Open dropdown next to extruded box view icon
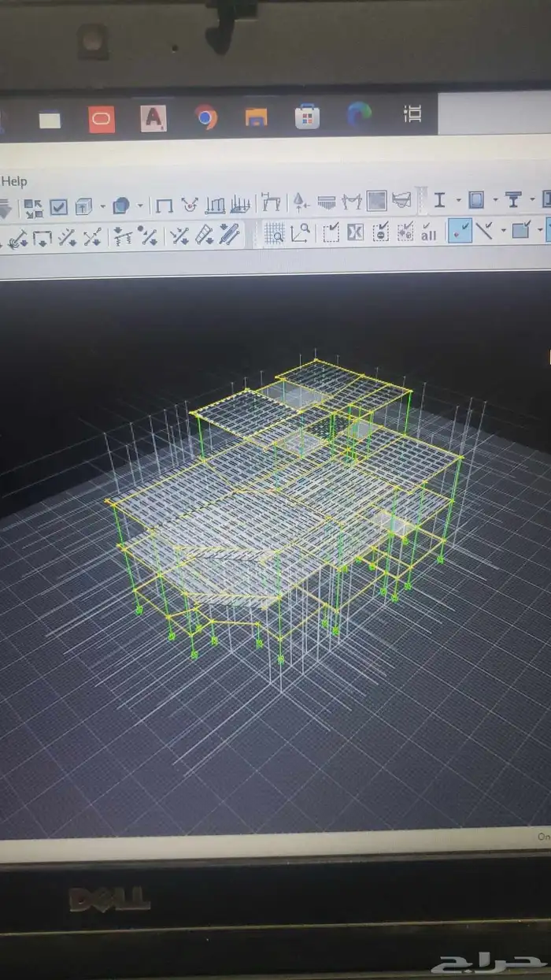This screenshot has width=551, height=980. (x=102, y=207)
